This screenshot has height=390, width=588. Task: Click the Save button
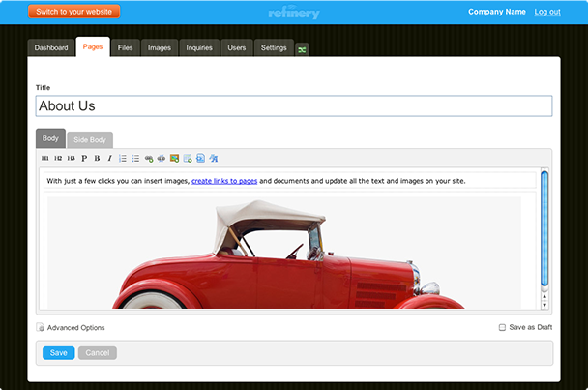click(58, 353)
